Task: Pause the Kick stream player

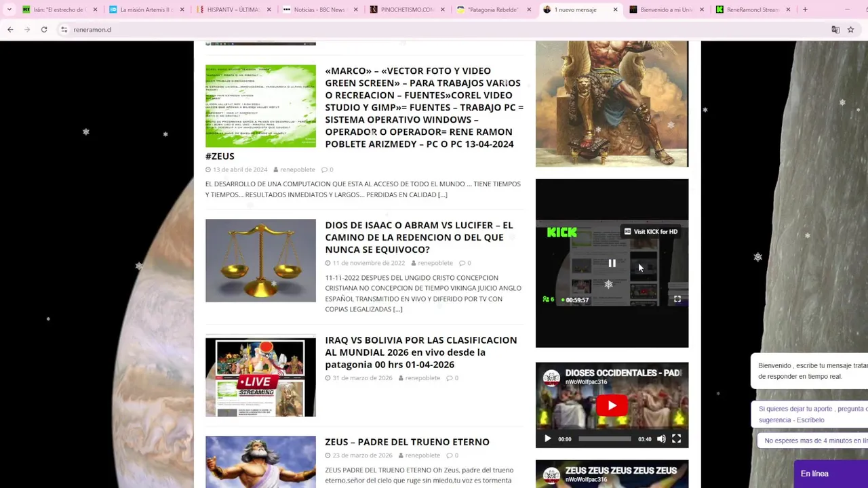Action: [x=612, y=264]
